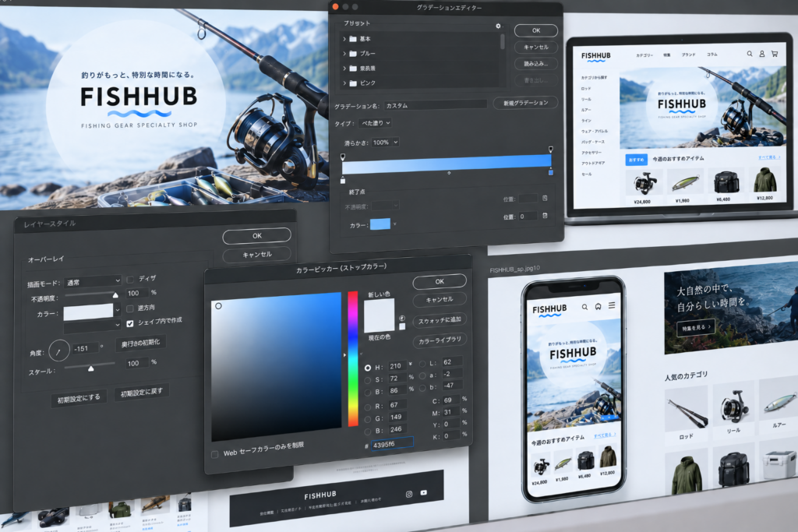Select the blue color stop below the gradient bar
The width and height of the screenshot is (798, 532).
tap(551, 173)
